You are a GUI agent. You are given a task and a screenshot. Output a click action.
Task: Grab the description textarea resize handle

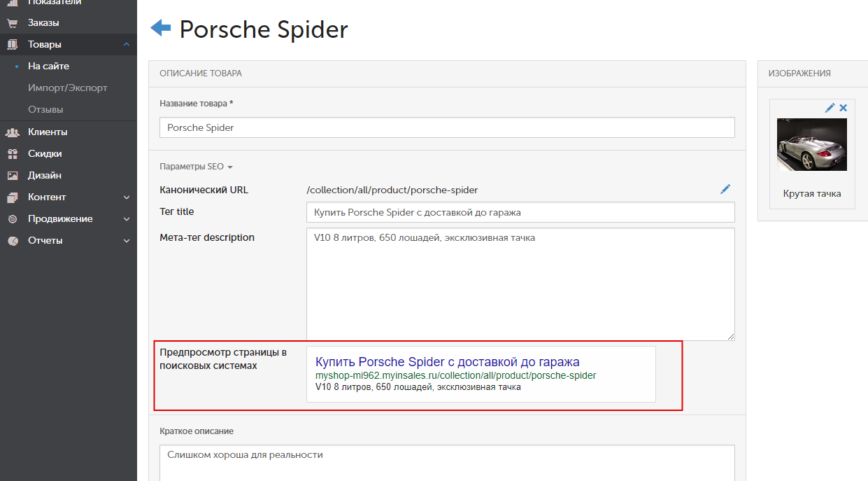point(731,337)
